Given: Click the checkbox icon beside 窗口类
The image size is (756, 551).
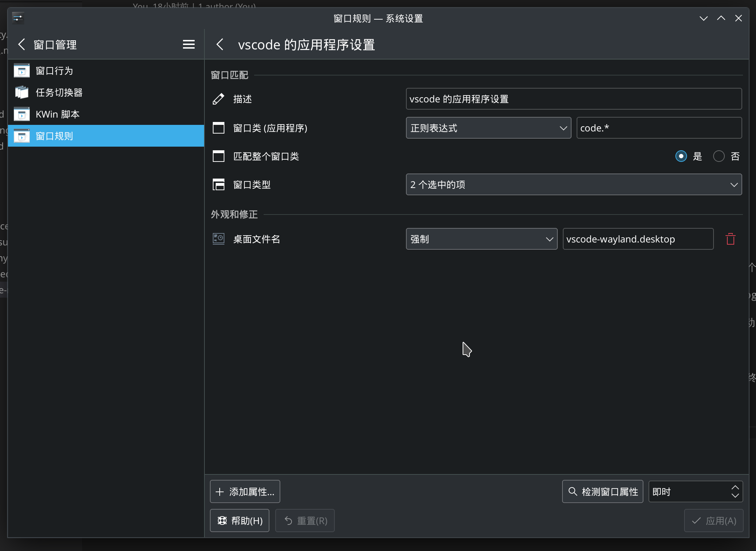Looking at the screenshot, I should pos(218,128).
